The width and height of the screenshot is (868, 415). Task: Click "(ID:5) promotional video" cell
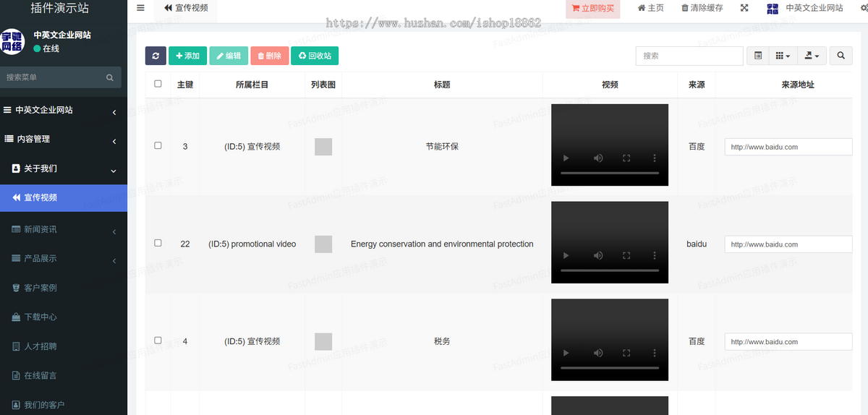pyautogui.click(x=252, y=244)
